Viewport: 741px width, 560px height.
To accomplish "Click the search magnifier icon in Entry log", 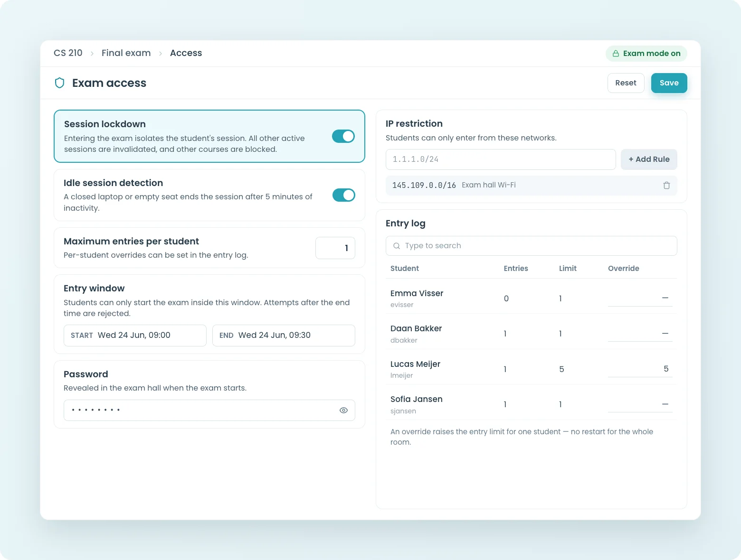I will [397, 246].
